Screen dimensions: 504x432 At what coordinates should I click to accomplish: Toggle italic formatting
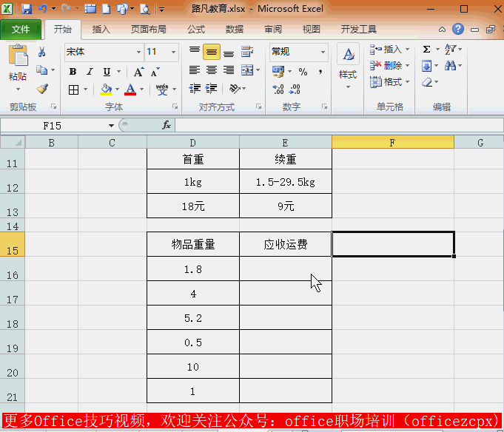tap(90, 72)
